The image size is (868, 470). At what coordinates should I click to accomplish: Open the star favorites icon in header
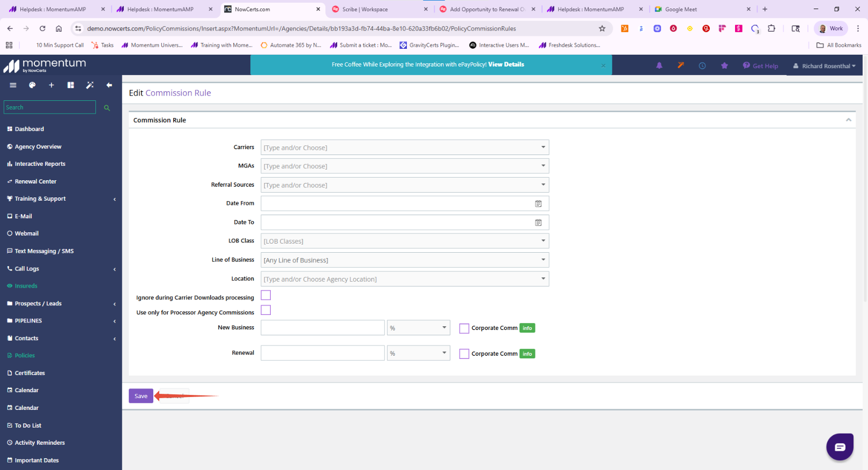pos(724,65)
